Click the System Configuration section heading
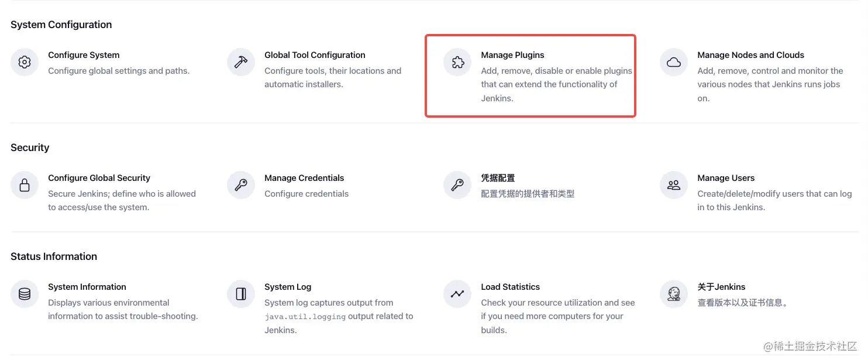This screenshot has height=363, width=868. pyautogui.click(x=61, y=25)
